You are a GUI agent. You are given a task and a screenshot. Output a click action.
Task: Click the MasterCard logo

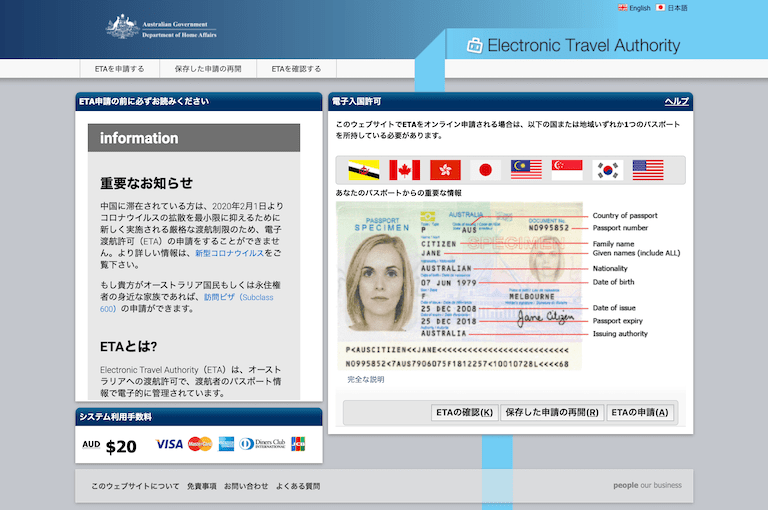tap(200, 444)
